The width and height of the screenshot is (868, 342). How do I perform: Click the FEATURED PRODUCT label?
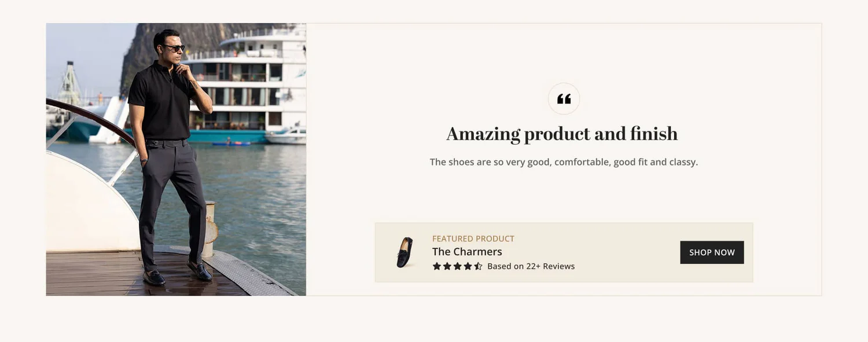pos(473,238)
